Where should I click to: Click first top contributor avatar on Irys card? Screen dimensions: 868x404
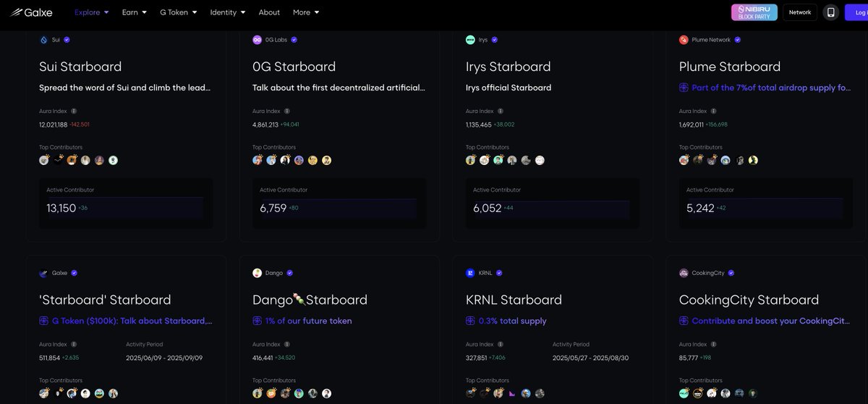point(471,160)
